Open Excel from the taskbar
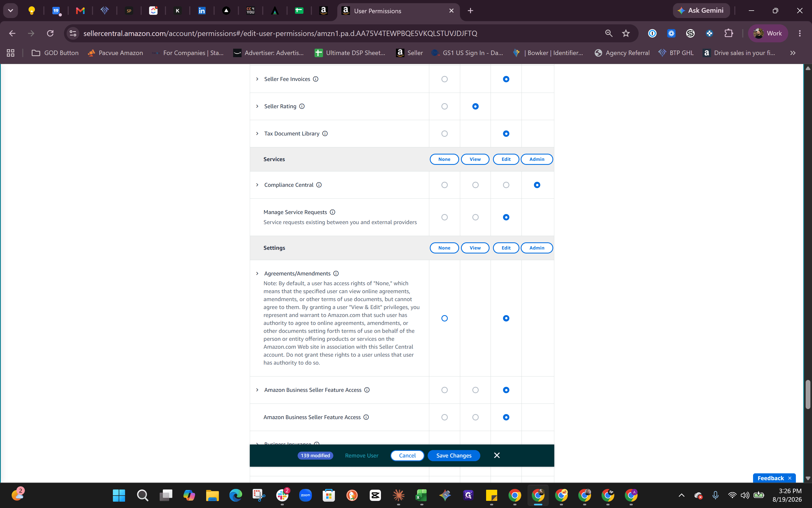 point(421,495)
